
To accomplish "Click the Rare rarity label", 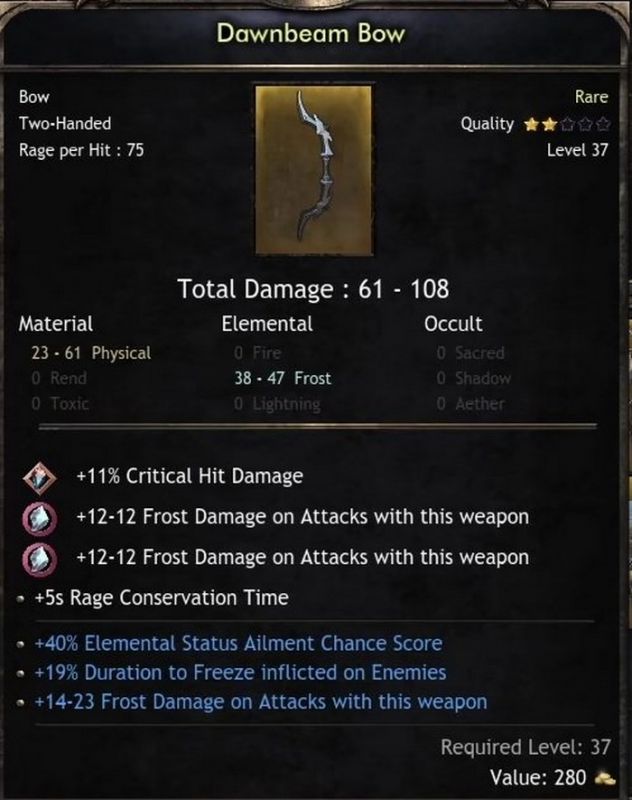I will tap(592, 96).
